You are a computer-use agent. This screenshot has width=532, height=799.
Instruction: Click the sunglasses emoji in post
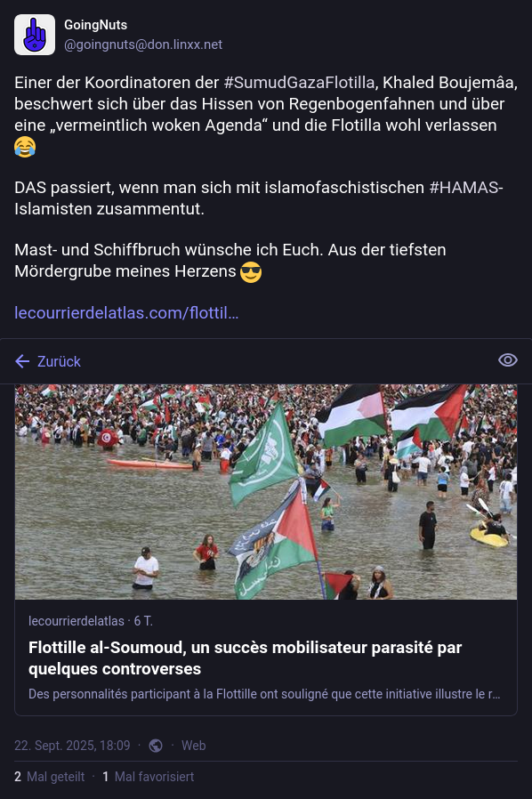(x=251, y=272)
